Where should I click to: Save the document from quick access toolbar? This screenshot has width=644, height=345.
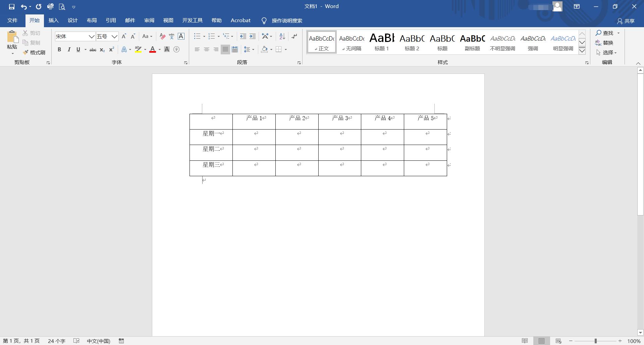(x=12, y=7)
